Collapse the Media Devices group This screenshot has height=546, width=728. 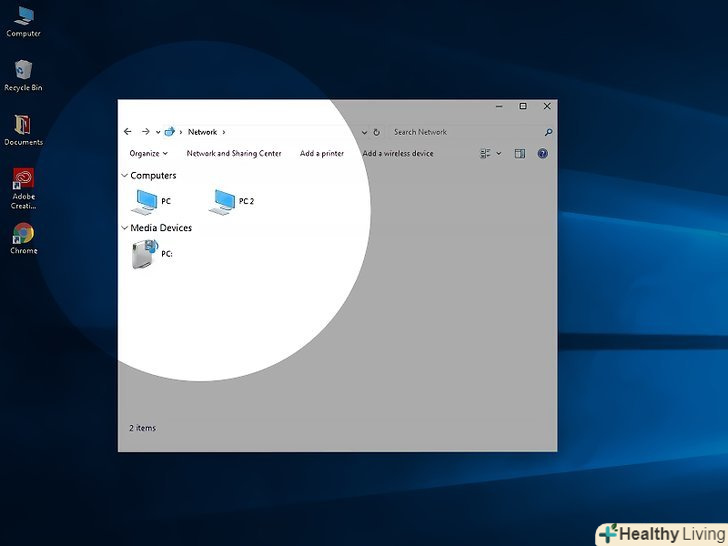coord(124,228)
